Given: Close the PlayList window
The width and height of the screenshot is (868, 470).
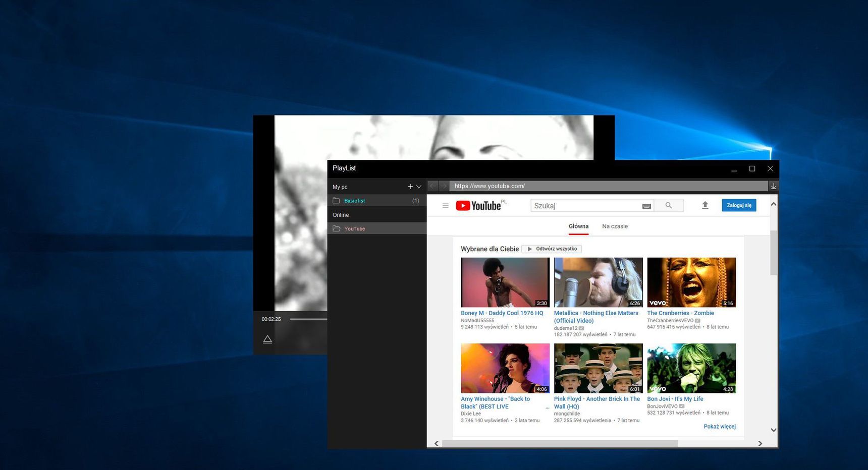Looking at the screenshot, I should pos(770,168).
